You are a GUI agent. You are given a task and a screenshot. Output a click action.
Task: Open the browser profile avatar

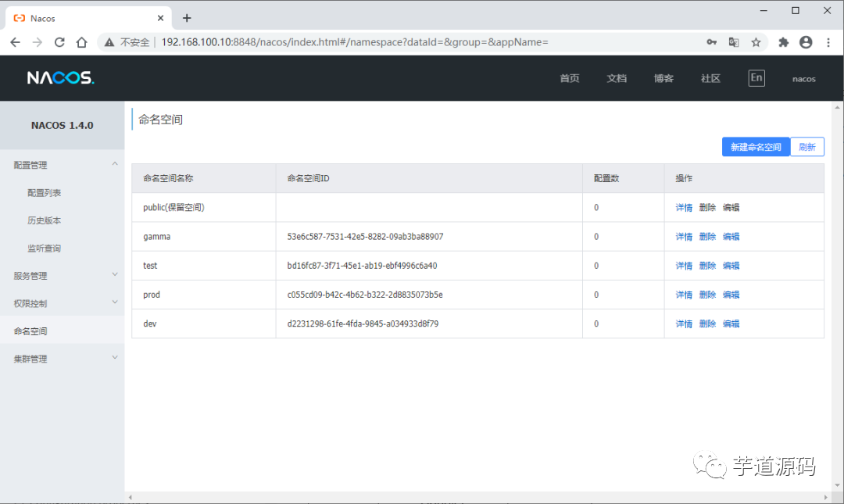click(806, 42)
